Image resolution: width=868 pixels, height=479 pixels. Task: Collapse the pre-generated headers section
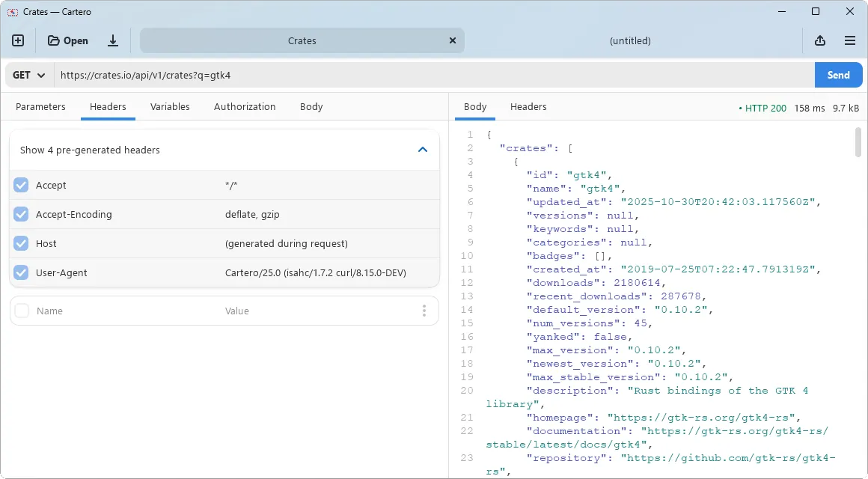point(424,150)
